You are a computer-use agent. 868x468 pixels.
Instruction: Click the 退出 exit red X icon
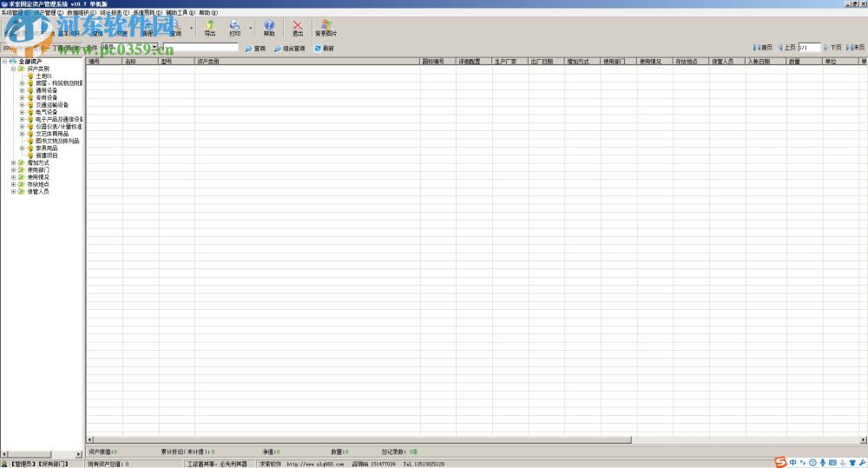(298, 28)
